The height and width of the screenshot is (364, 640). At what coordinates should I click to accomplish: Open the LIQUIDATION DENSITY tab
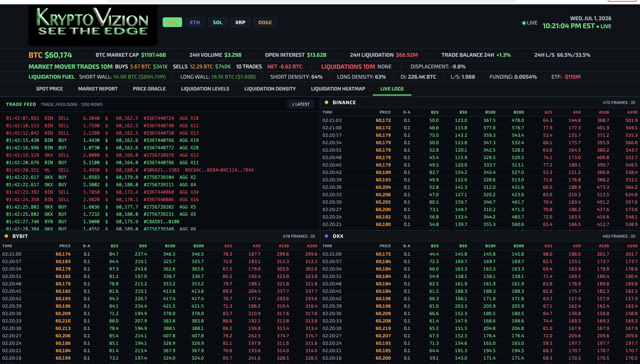tap(270, 89)
